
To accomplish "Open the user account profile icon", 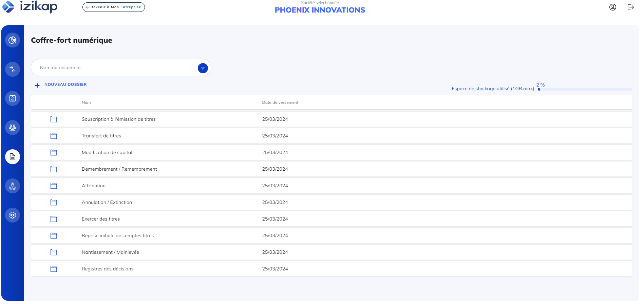I will point(613,7).
